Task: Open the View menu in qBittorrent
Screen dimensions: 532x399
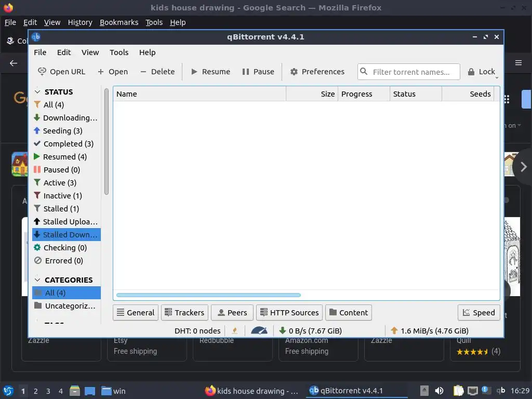Action: (x=90, y=52)
